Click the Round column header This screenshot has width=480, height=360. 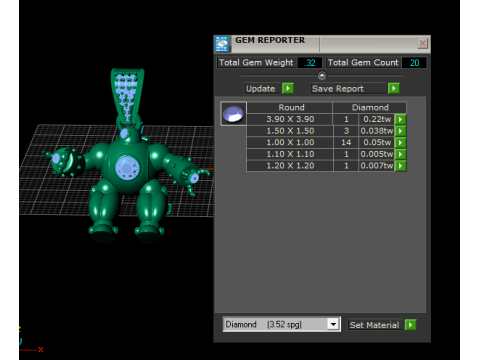tap(290, 108)
